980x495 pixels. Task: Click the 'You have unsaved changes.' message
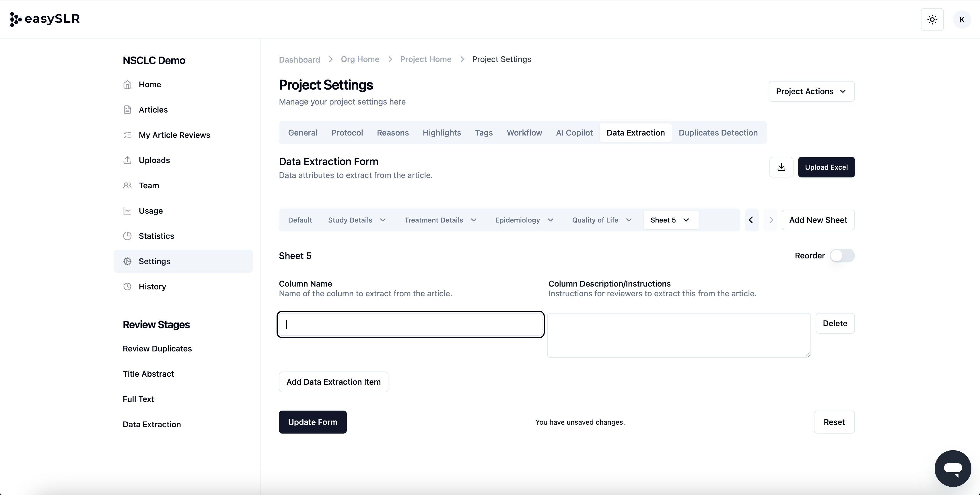[580, 422]
